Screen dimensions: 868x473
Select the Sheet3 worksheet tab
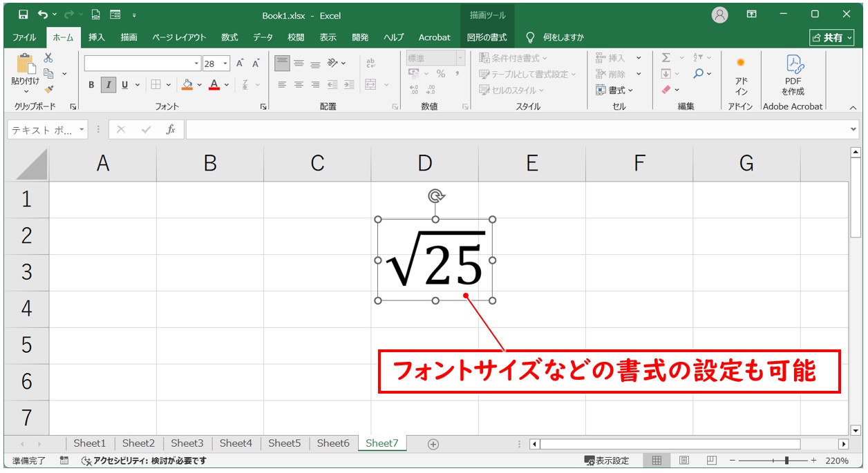click(187, 443)
